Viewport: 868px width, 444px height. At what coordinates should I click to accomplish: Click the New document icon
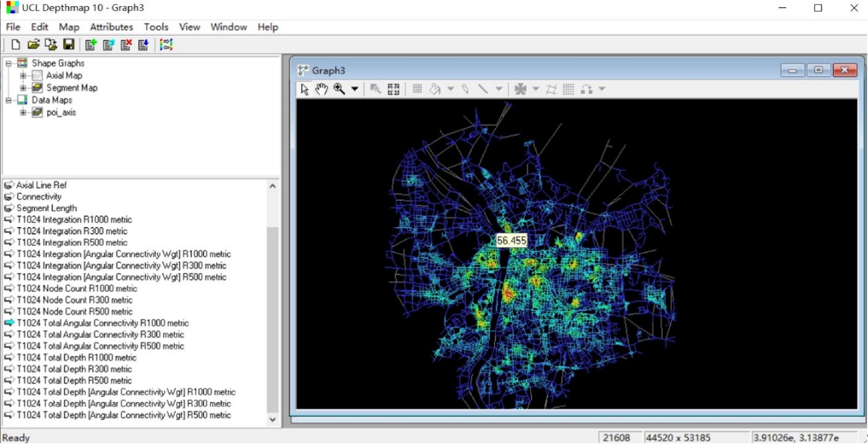[x=15, y=44]
